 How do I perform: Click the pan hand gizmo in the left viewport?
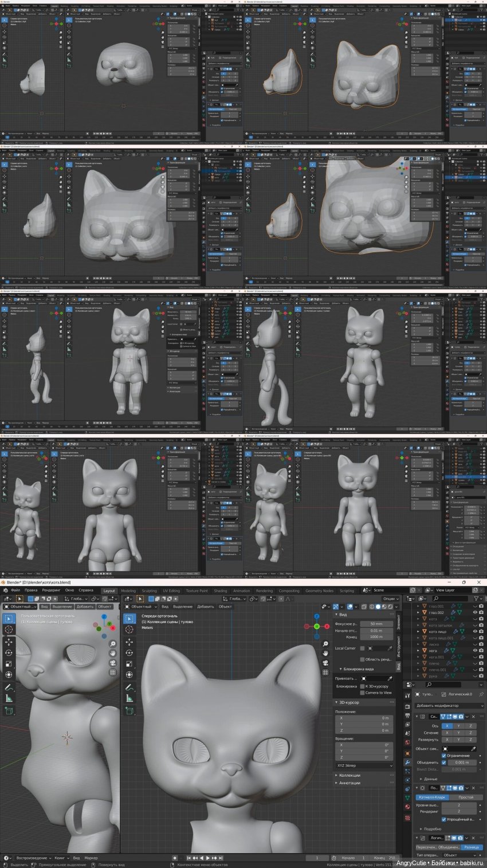pos(113,653)
